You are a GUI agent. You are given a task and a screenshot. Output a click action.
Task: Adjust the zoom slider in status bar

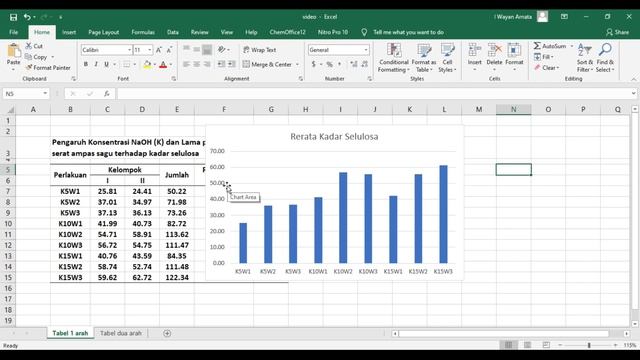(589, 345)
